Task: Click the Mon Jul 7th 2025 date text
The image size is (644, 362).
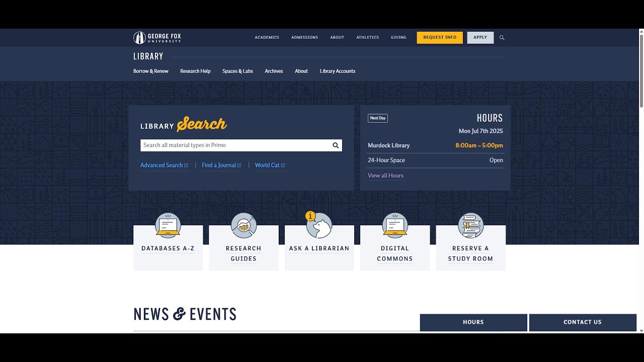Action: (480, 131)
